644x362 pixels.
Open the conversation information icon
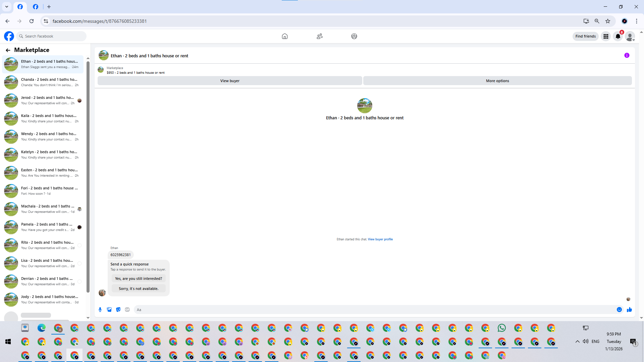(x=627, y=56)
